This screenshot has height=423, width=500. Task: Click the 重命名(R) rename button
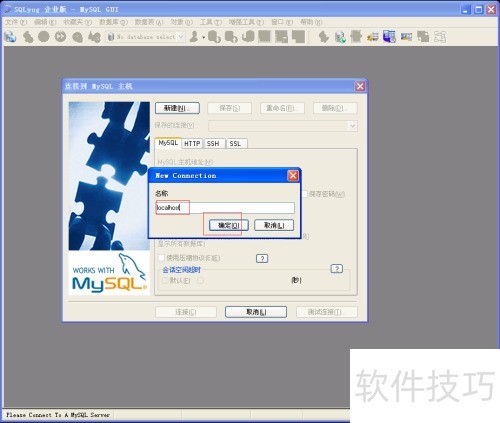tap(282, 108)
